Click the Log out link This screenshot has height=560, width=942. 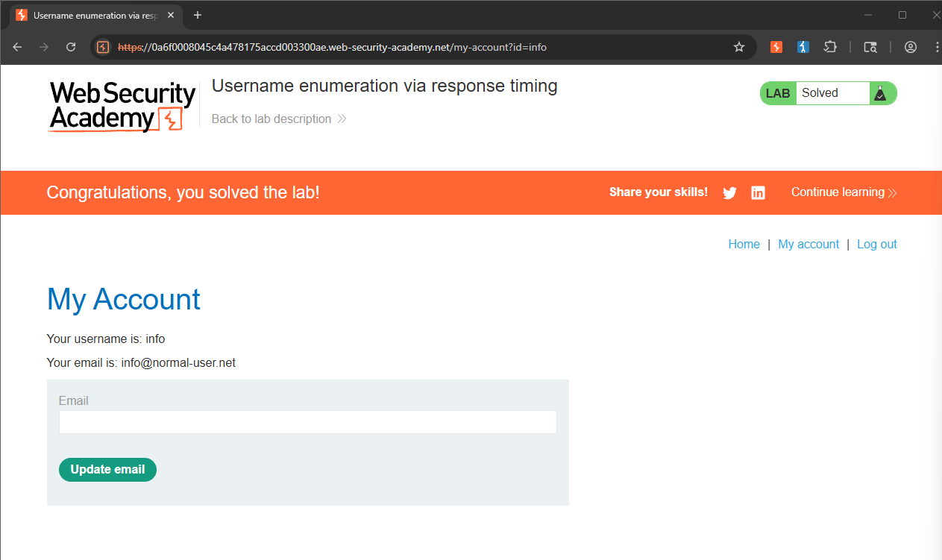pos(877,244)
